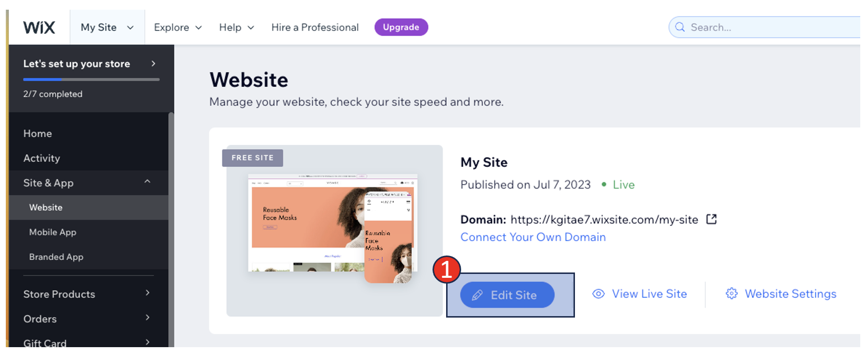Open the Help menu

tap(236, 27)
